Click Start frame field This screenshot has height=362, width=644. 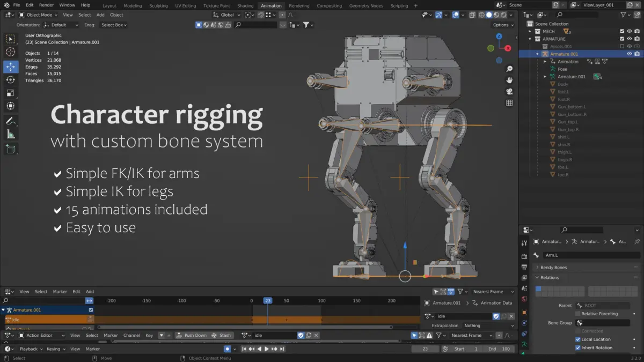[x=465, y=349]
